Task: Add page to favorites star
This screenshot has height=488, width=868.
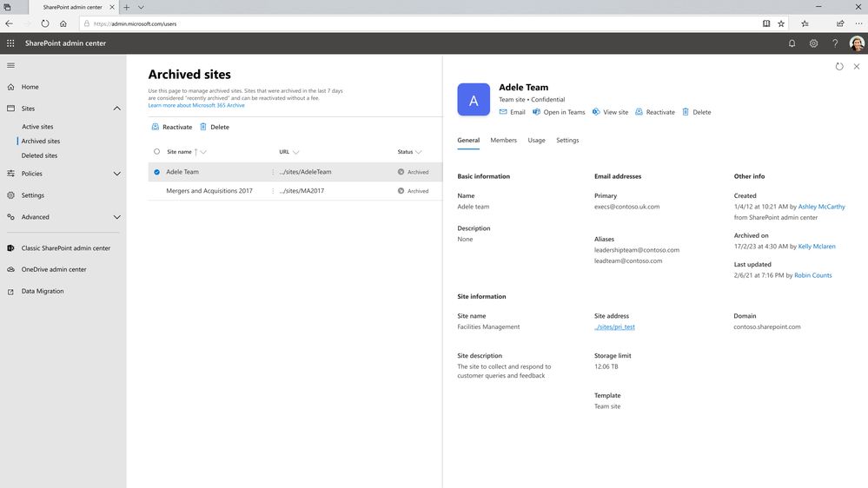Action: (781, 23)
